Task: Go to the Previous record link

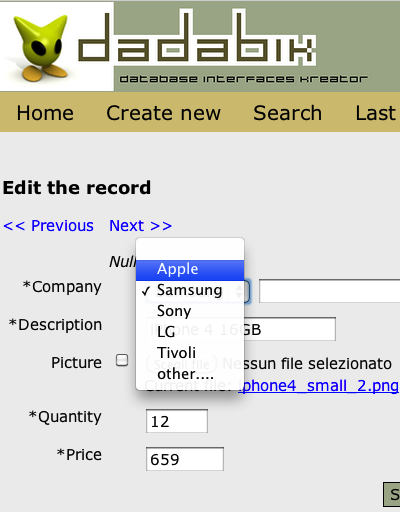Action: (x=48, y=226)
